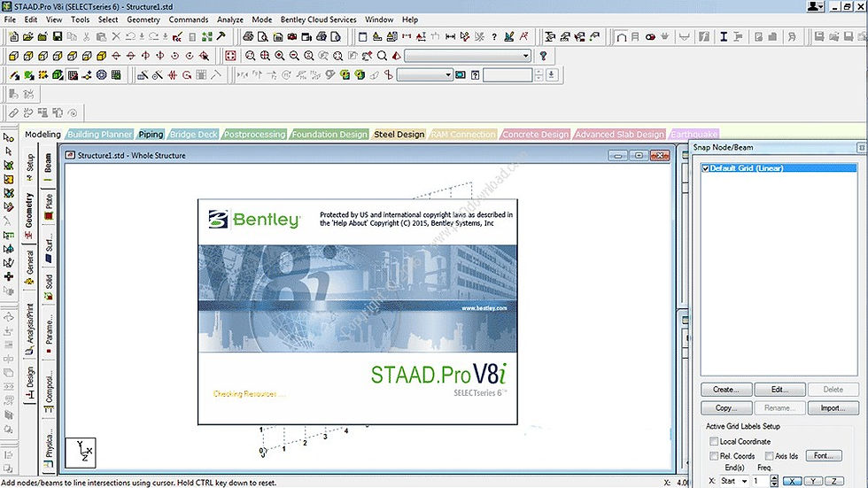Click the Zoom Out magnifier icon

click(294, 56)
